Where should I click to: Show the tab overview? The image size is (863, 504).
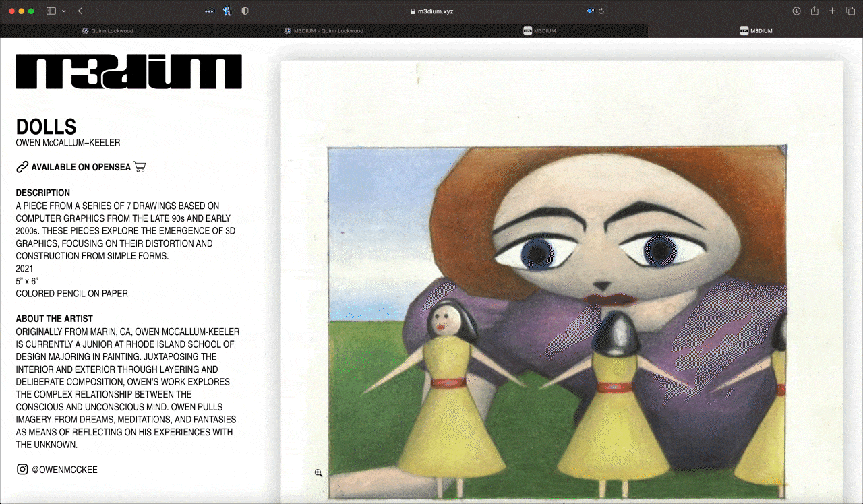coord(850,11)
